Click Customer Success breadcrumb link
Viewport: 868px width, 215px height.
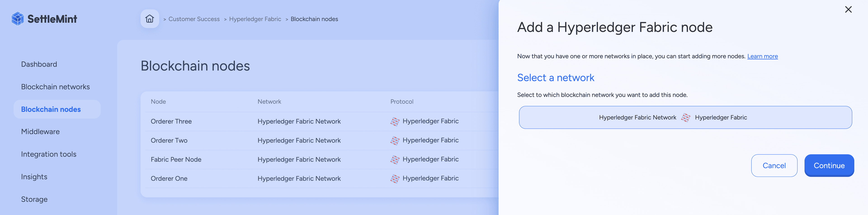click(x=194, y=19)
